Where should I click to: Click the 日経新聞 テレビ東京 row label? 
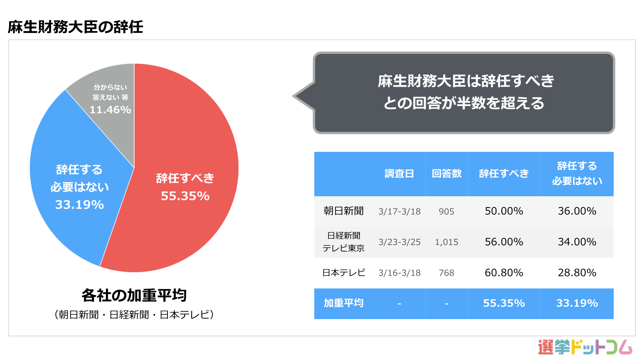pos(343,242)
